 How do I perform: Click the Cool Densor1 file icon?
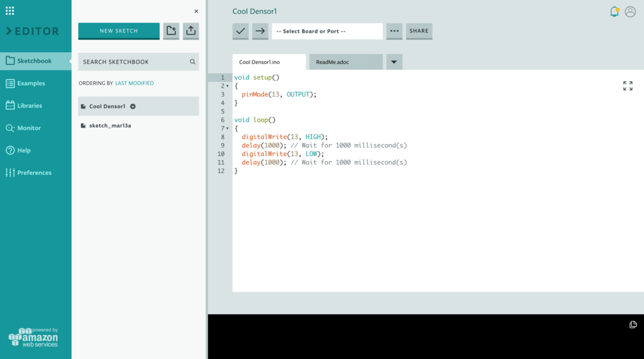coord(84,106)
